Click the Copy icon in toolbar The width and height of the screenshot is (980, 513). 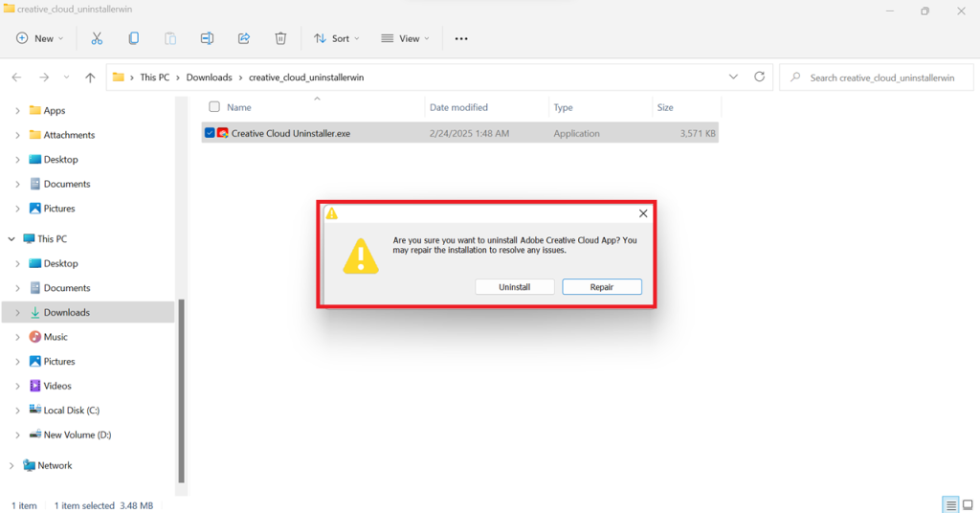click(x=134, y=38)
